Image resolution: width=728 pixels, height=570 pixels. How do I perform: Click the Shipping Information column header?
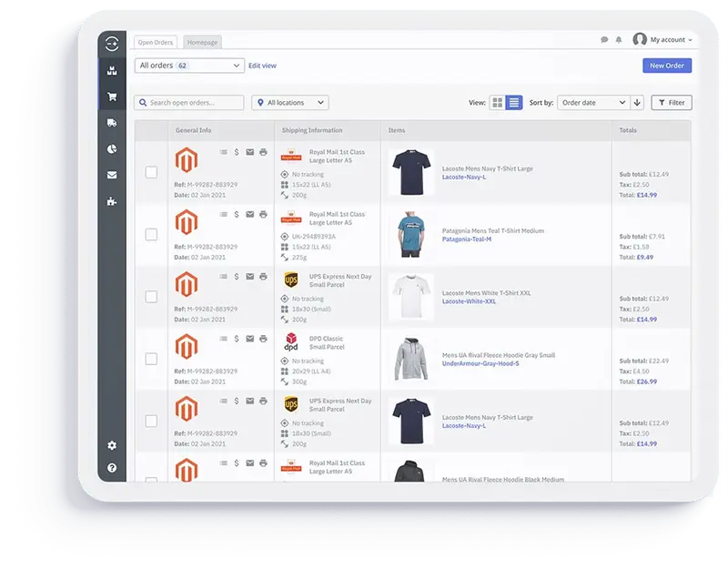click(x=312, y=130)
